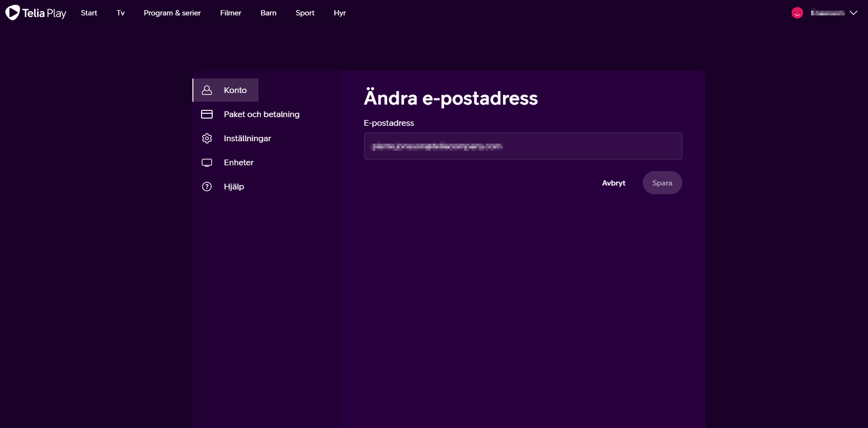Image resolution: width=868 pixels, height=428 pixels.
Task: Click the question mark icon for Hjälp
Action: click(x=207, y=187)
